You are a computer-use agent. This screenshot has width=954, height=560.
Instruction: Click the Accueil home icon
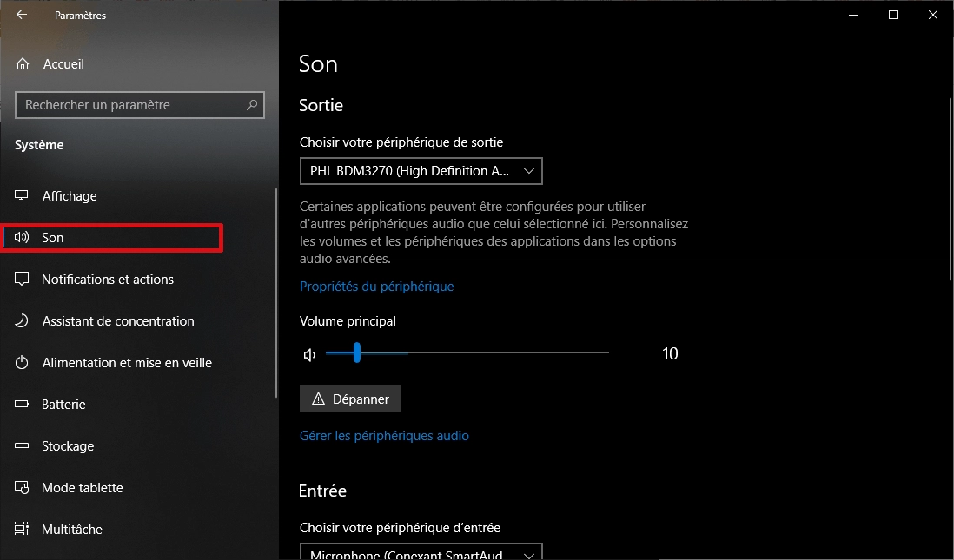pos(23,64)
